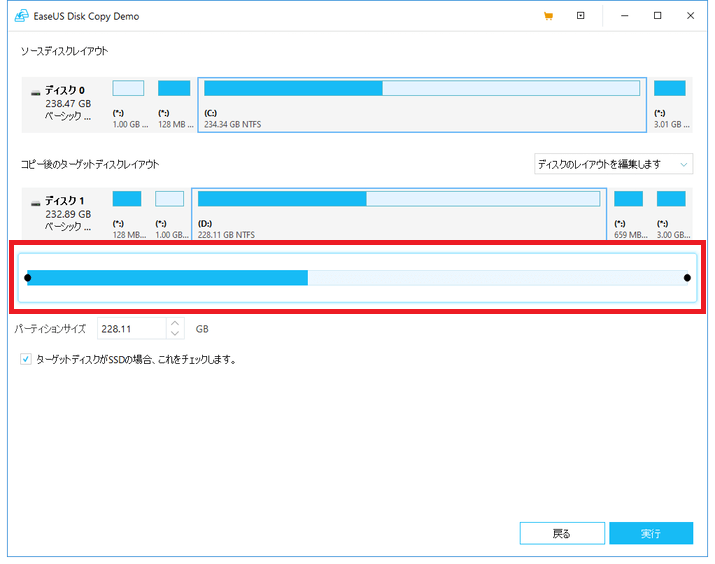
Task: Click the 実行 (Proceed) button
Action: pos(651,533)
